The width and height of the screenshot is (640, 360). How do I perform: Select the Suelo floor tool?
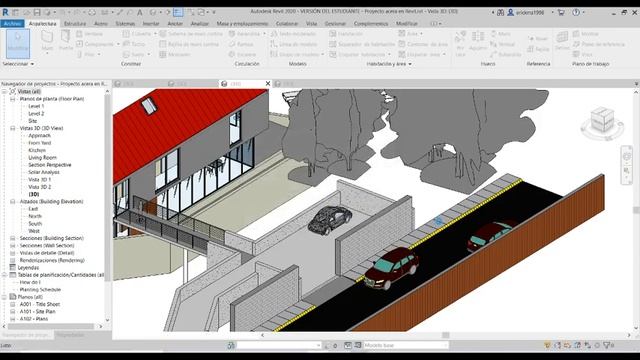point(133,54)
